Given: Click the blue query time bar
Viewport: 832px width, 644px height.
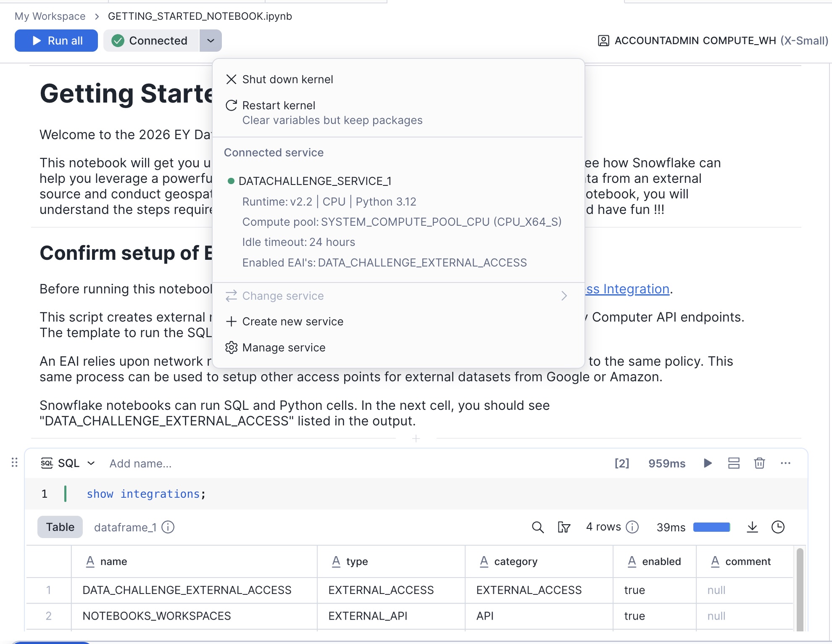Looking at the screenshot, I should [x=711, y=527].
